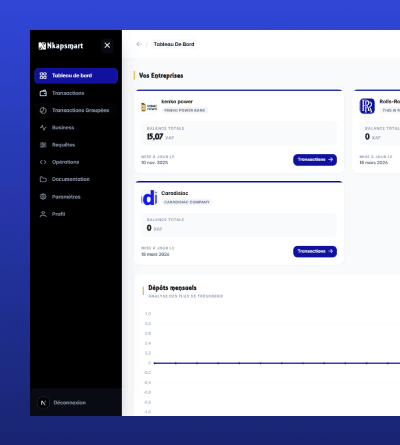Open Transactions for Caradisiac
This screenshot has width=400, height=445.
(x=315, y=251)
